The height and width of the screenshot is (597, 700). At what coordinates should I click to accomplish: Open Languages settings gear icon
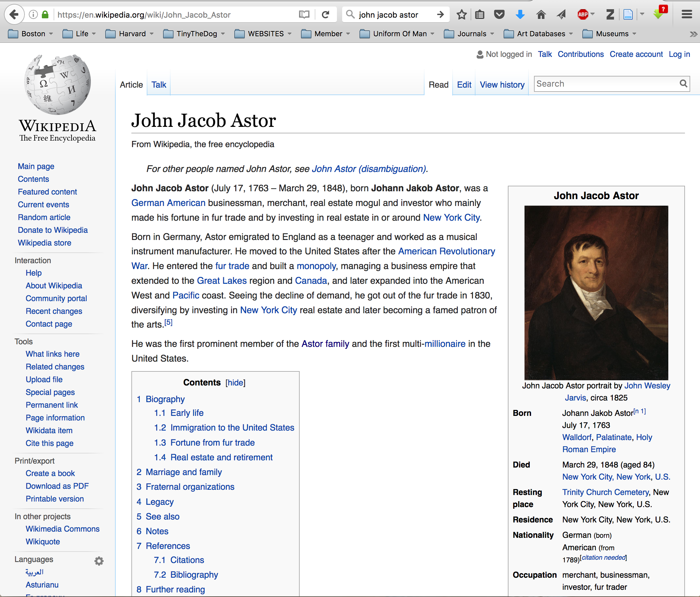99,561
